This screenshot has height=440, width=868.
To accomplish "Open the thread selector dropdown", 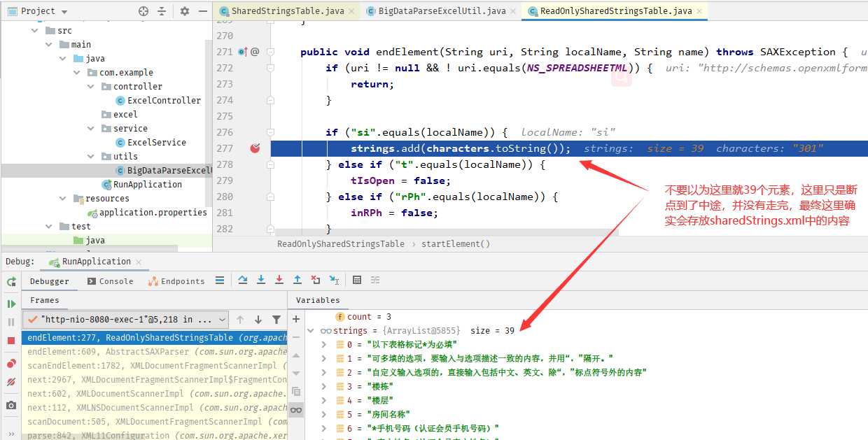I will [x=126, y=320].
